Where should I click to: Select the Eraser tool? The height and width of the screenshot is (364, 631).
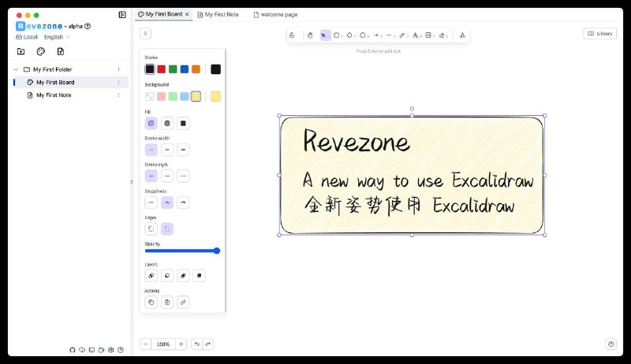442,35
